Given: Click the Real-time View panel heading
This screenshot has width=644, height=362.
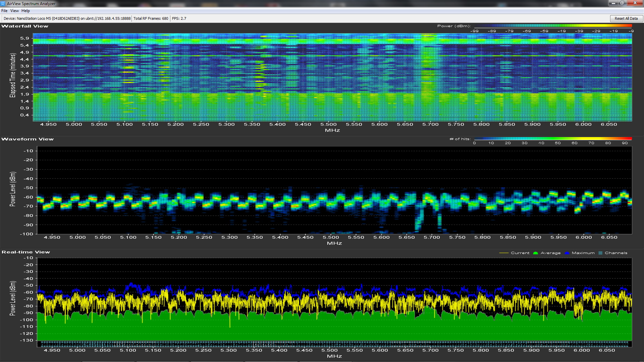Looking at the screenshot, I should point(26,252).
